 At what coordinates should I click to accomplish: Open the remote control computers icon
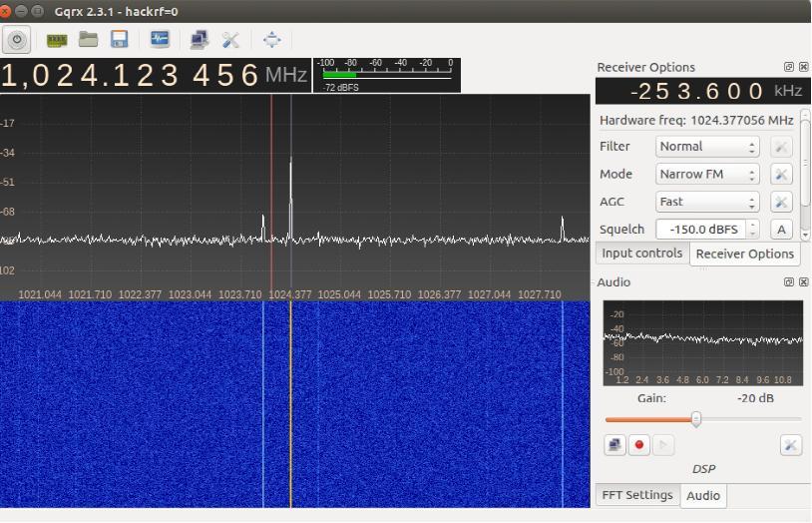click(200, 40)
